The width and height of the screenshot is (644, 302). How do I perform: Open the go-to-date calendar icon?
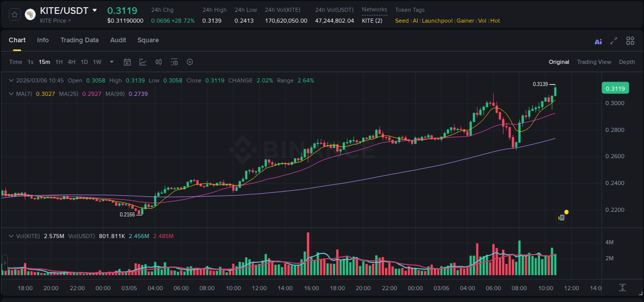tap(127, 62)
